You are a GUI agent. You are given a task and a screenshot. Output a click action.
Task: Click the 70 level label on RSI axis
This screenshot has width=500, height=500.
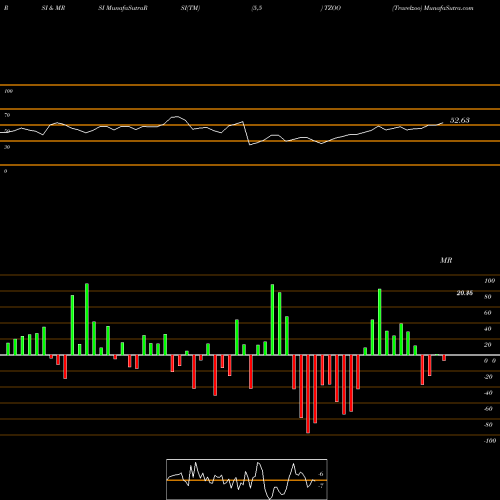coord(7,115)
